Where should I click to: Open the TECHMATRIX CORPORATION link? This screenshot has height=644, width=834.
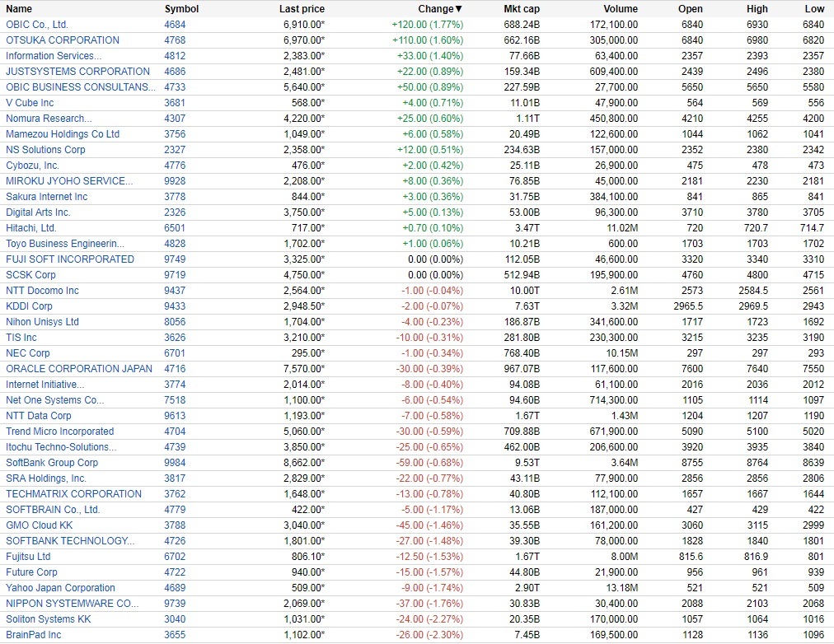[x=73, y=494]
